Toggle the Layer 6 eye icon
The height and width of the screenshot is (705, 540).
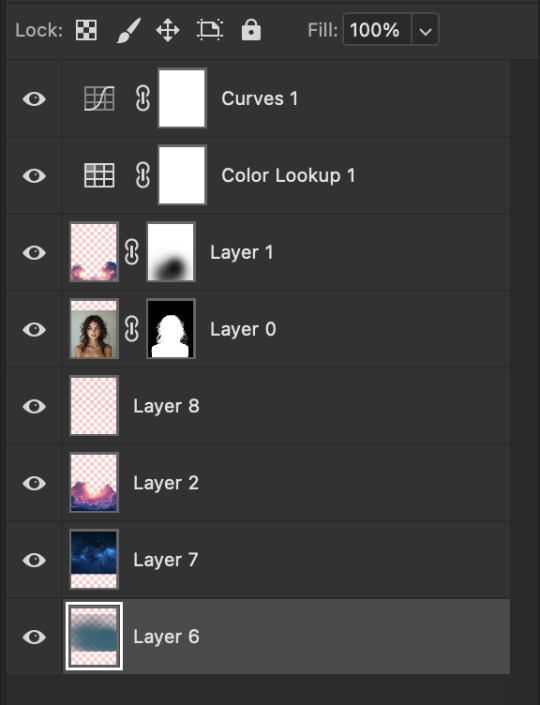pos(34,637)
